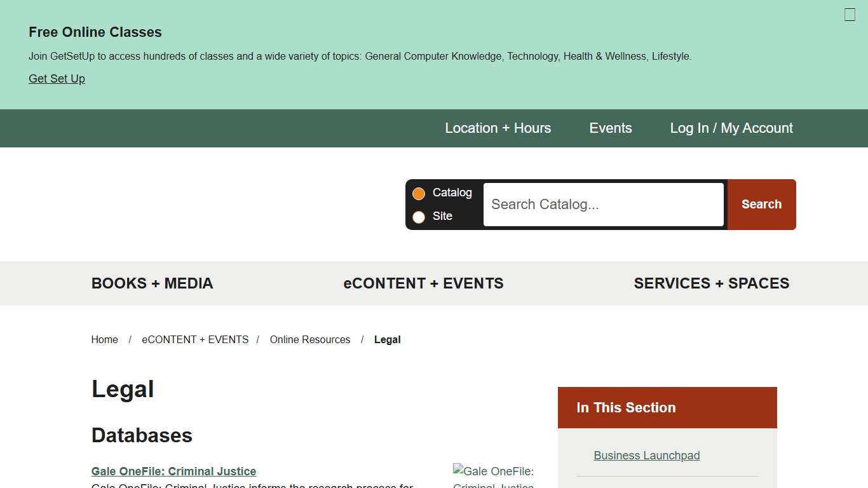Open Gale OneFile: Criminal Justice title link
This screenshot has height=488, width=868.
(x=173, y=471)
